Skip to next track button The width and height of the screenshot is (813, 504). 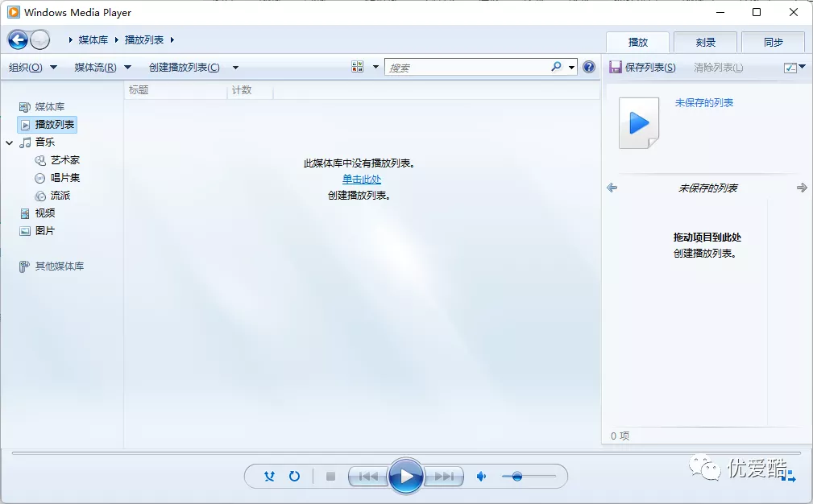coord(444,476)
